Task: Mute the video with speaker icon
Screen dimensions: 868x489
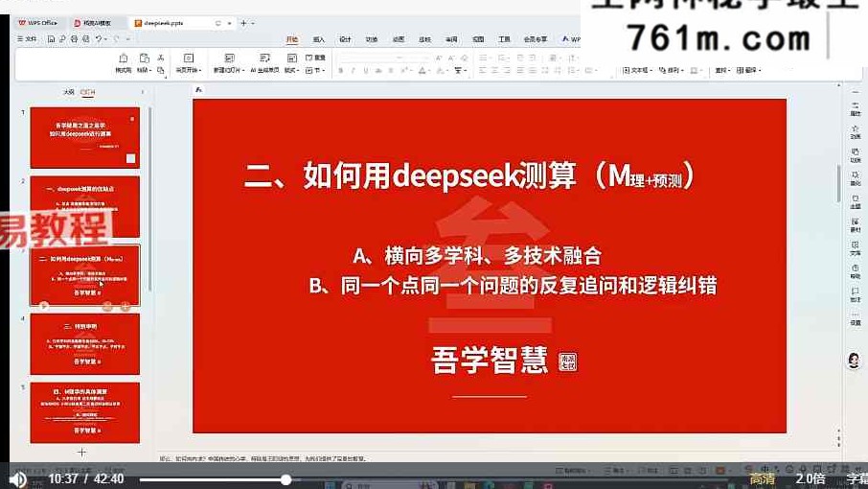Action: (17, 479)
